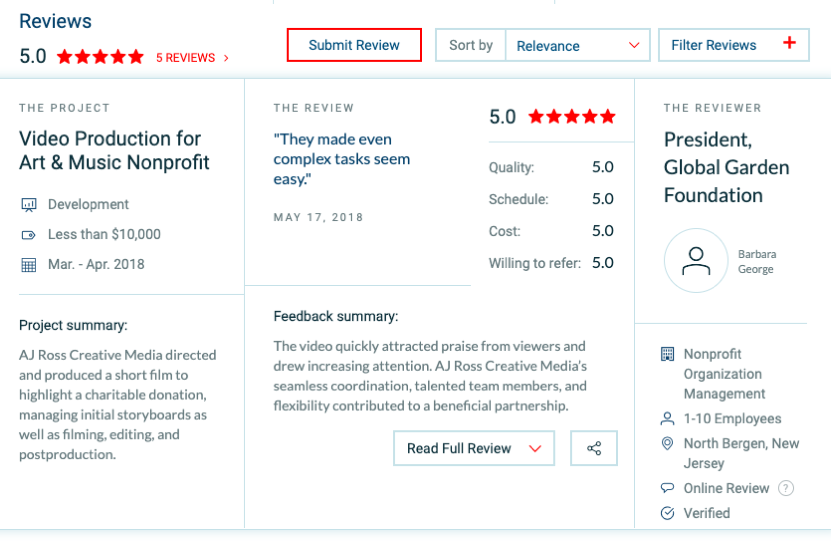Click the Online Review help question mark
The image size is (831, 541).
pos(786,488)
